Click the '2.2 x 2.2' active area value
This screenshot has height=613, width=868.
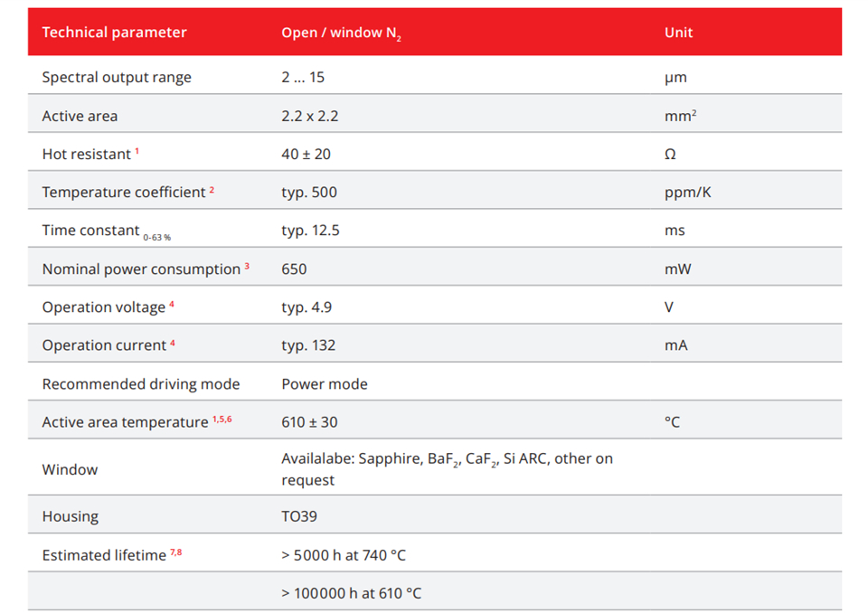(309, 116)
